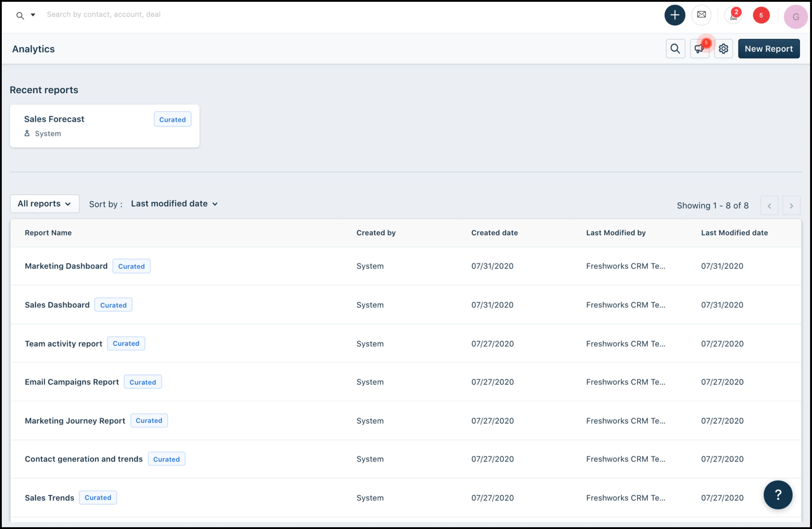The height and width of the screenshot is (529, 812).
Task: Expand the global search type arrow
Action: pyautogui.click(x=33, y=15)
